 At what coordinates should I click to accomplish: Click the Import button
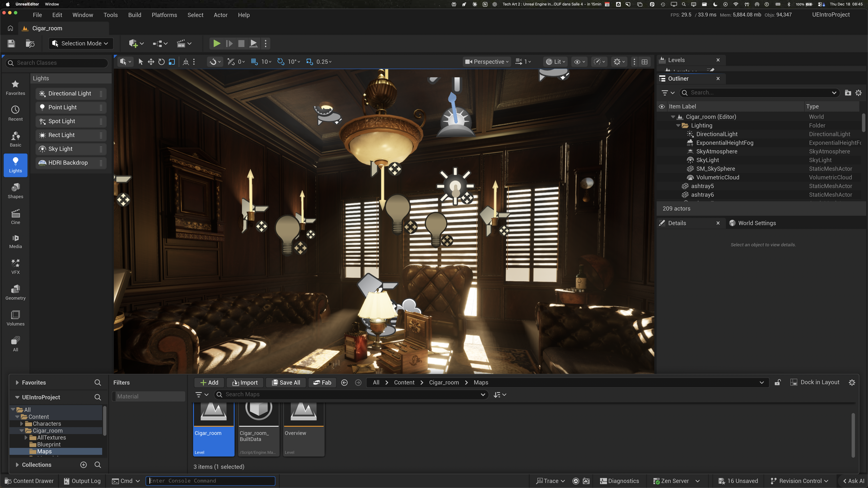pos(245,383)
